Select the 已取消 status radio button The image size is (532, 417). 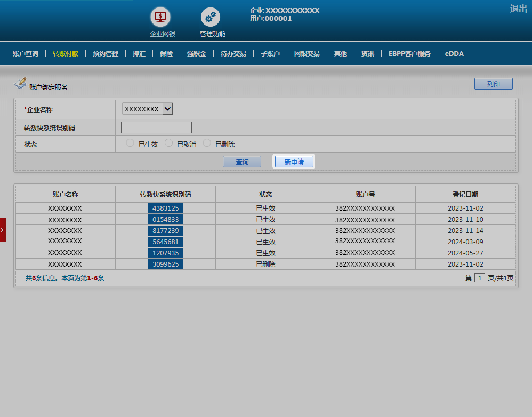pos(168,143)
